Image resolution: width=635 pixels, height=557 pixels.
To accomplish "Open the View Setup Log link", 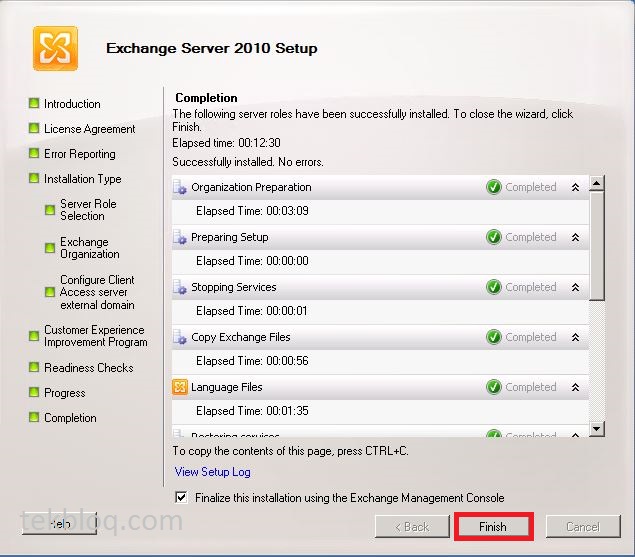I will point(213,472).
